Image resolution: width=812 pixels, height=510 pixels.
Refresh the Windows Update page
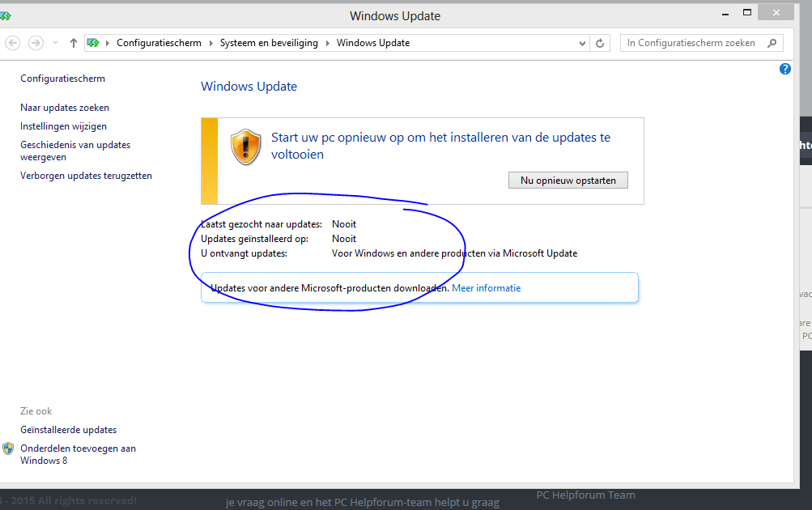coord(600,44)
